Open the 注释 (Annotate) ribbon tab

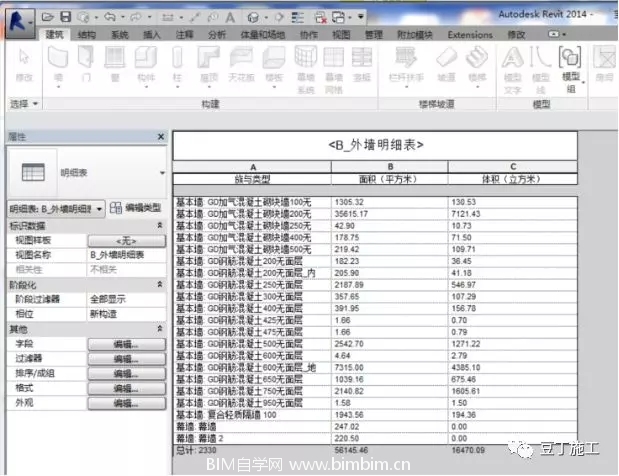[184, 35]
